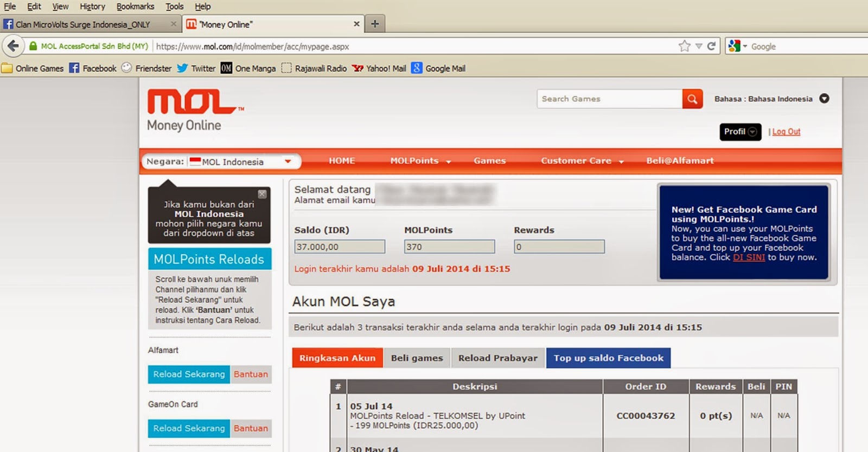The height and width of the screenshot is (452, 868).
Task: Click the DI SINI link in Facebook promo
Action: click(749, 257)
